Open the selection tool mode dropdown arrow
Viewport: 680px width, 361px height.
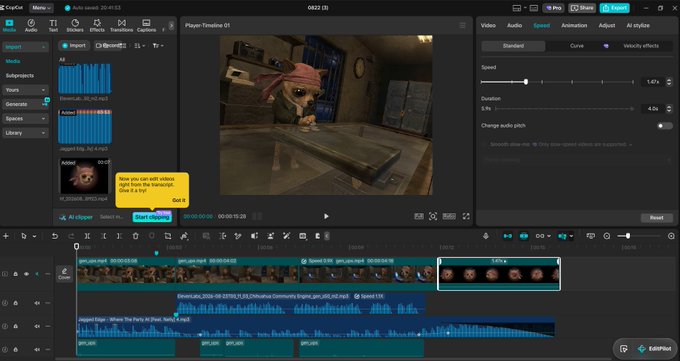[x=34, y=236]
